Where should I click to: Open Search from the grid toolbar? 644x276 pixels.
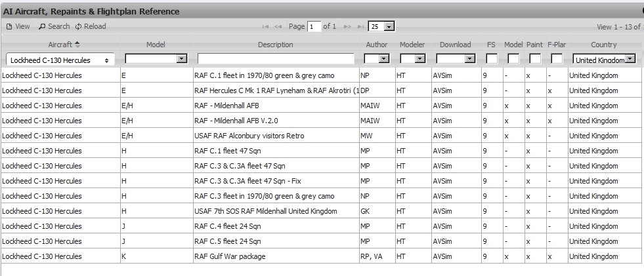[x=43, y=27]
